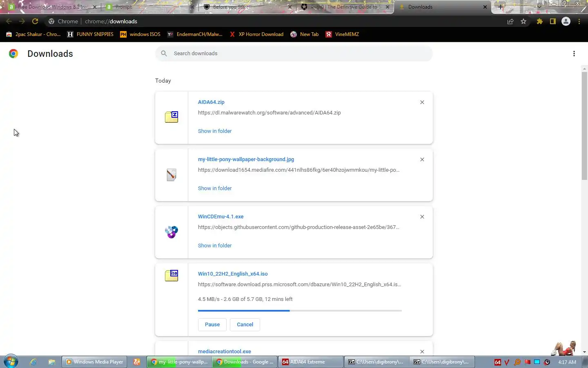Switch to AIDA64 Extreme taskbar window
Screen dimensions: 588x368
pos(310,362)
